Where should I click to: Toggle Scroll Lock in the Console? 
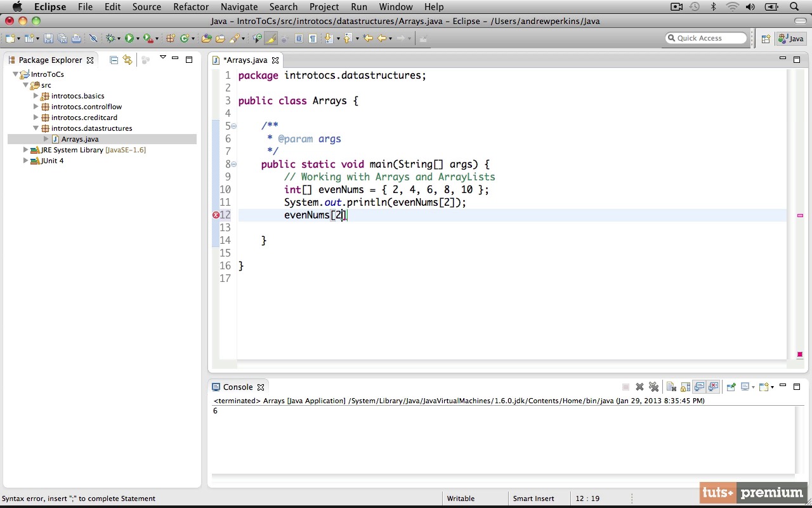685,387
